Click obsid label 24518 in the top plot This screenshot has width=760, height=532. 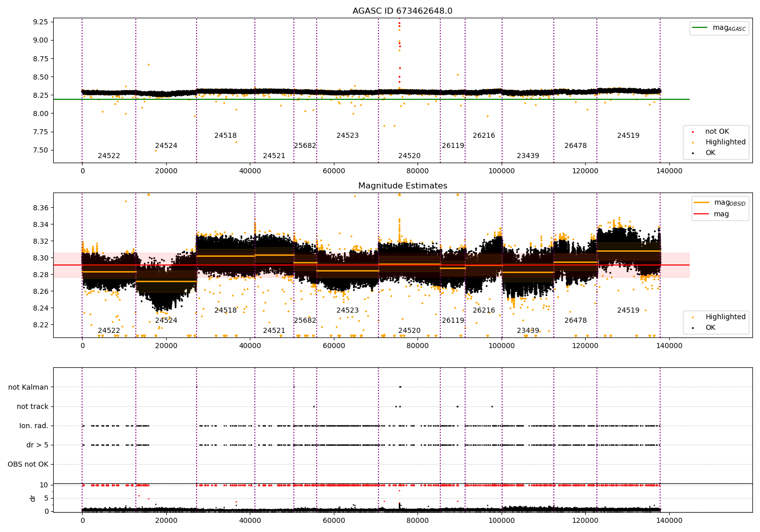click(x=225, y=135)
